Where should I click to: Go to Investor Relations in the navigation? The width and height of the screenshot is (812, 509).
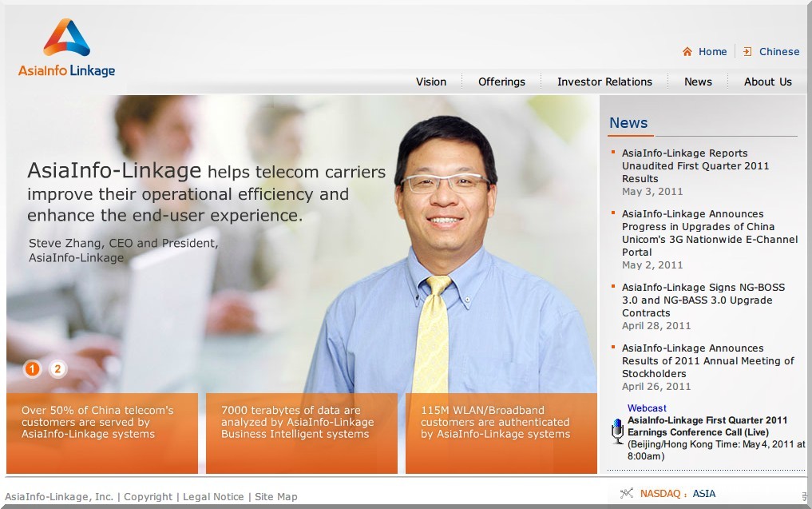604,82
